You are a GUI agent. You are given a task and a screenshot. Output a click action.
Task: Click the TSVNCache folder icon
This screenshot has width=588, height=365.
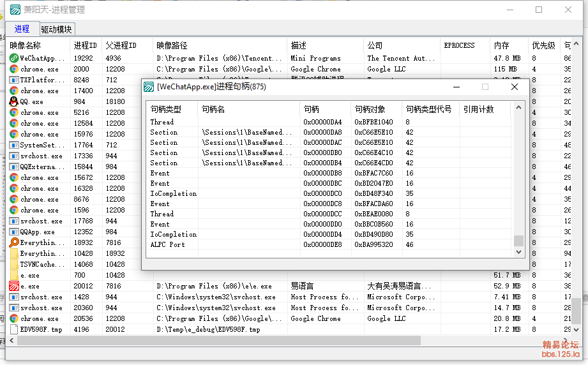[13, 264]
